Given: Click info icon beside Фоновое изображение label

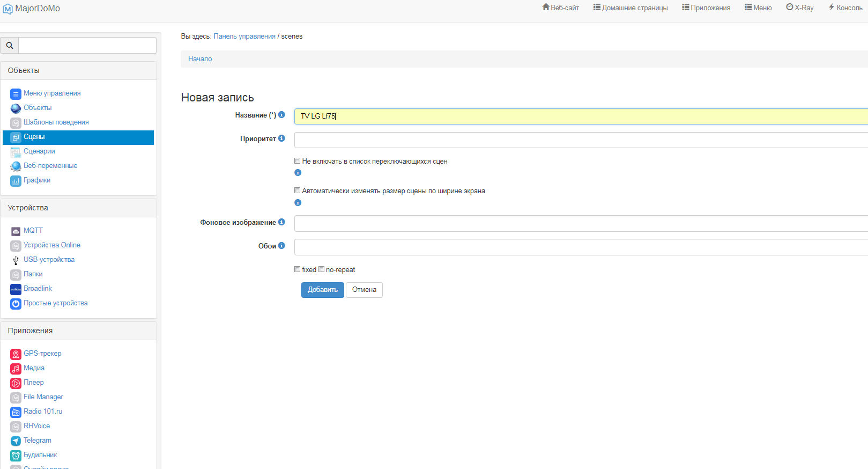Looking at the screenshot, I should click(x=281, y=222).
